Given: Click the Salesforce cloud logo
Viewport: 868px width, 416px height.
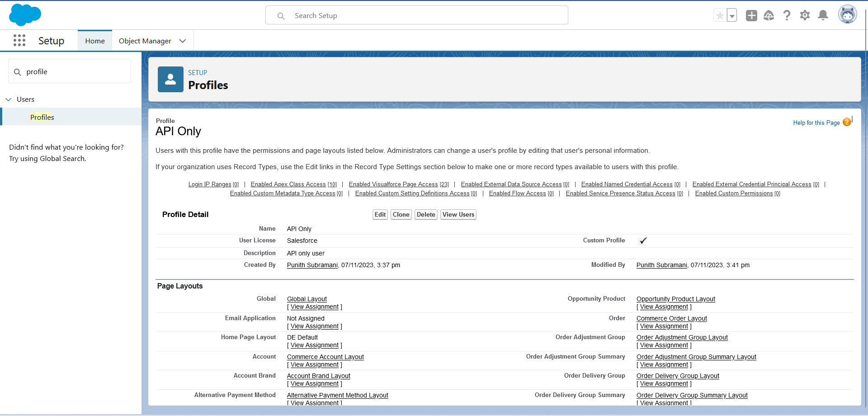Looking at the screenshot, I should pyautogui.click(x=25, y=14).
